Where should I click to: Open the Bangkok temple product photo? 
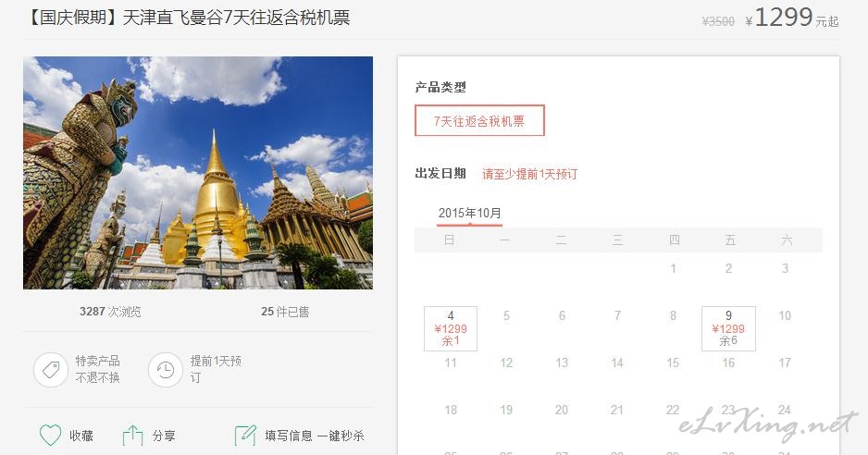coord(198,173)
